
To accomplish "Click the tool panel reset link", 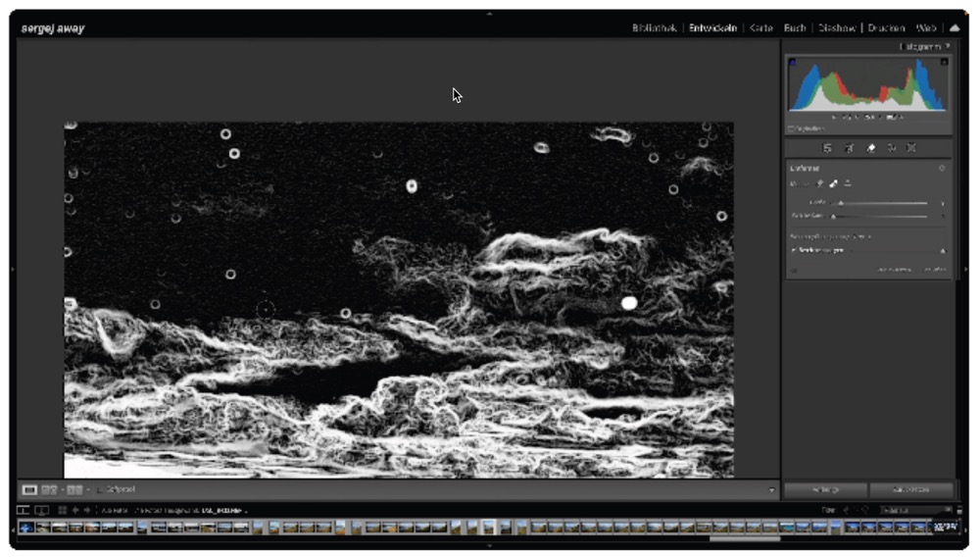I will tap(894, 270).
